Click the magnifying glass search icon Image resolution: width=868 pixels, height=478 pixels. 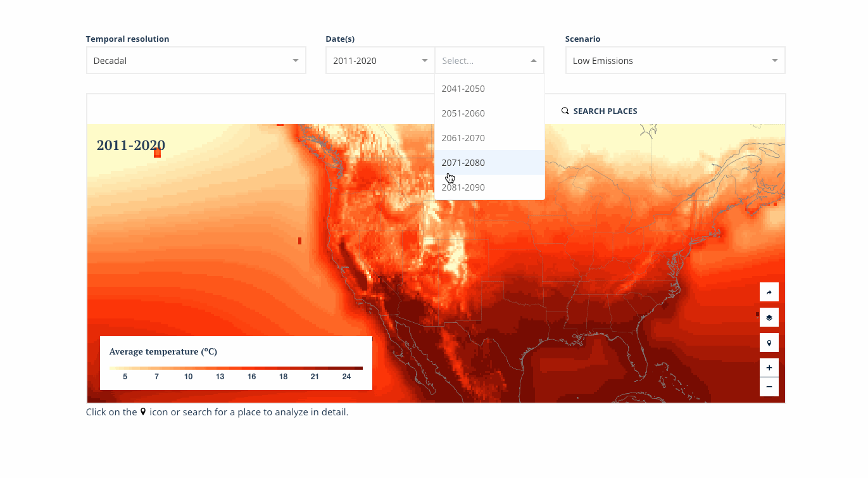click(565, 110)
